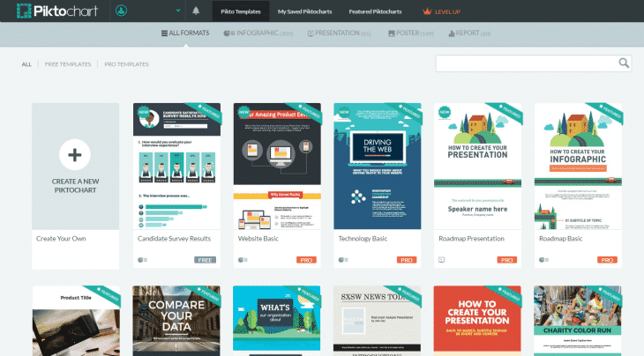The image size is (644, 356).
Task: Open the user profile avatar
Action: (x=122, y=11)
